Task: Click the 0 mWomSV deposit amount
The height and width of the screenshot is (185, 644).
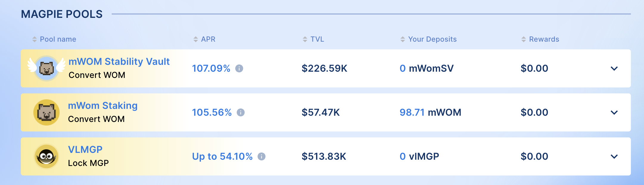Action: pos(427,68)
